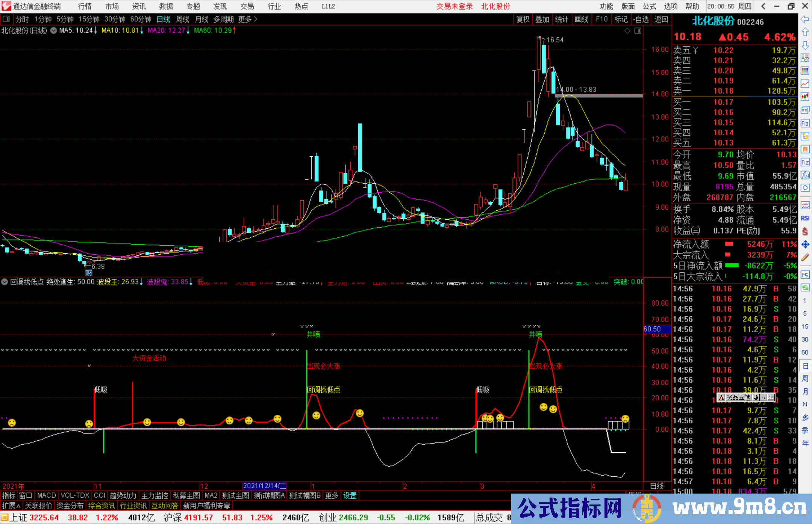Collapse the MA indicator line via its chevron
The width and height of the screenshot is (812, 524).
(53, 31)
